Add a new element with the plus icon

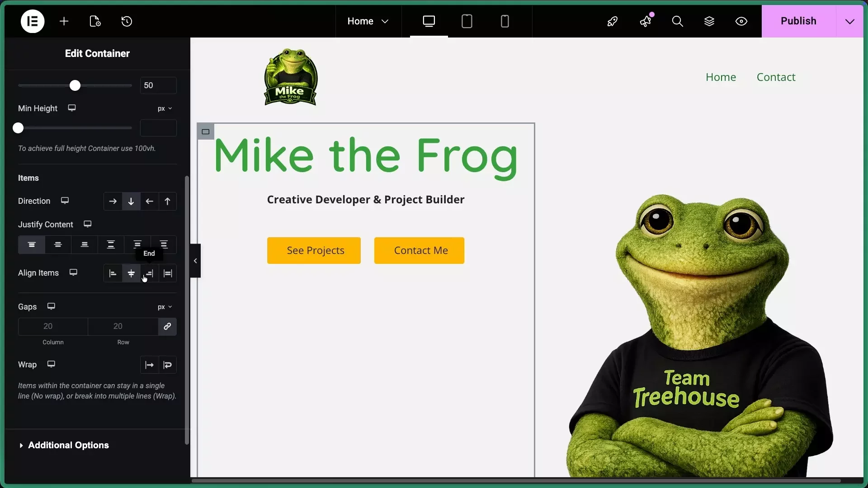(64, 21)
